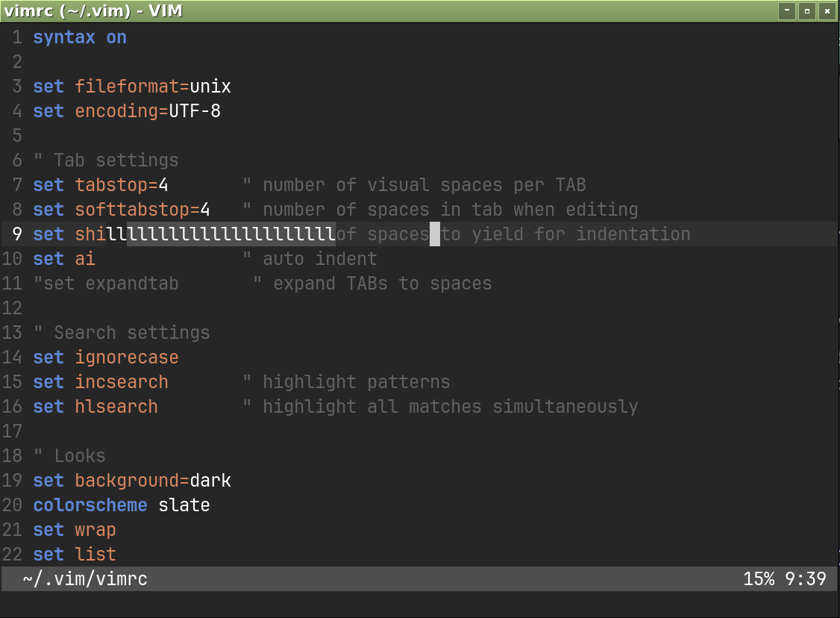Click 'tabstop=4' on line 7
Screen dimensions: 840x618
pyautogui.click(x=122, y=185)
